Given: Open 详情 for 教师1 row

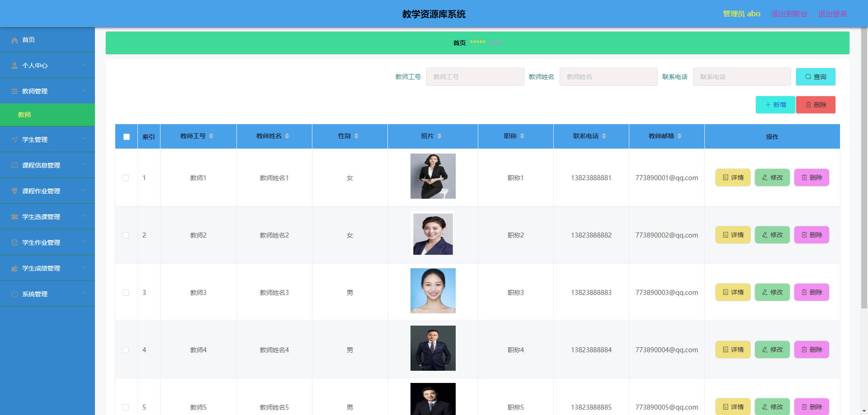Looking at the screenshot, I should (733, 177).
